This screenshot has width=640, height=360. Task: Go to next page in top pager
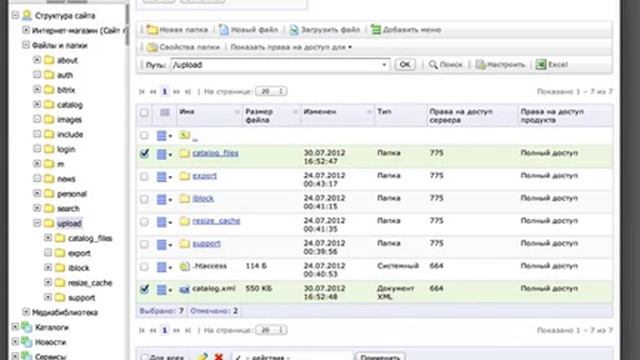[176, 92]
